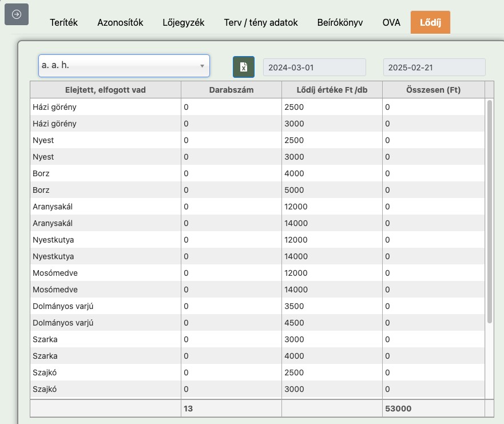Open the Beírókönyv tab
Screen dimensions: 504x424
(340, 23)
